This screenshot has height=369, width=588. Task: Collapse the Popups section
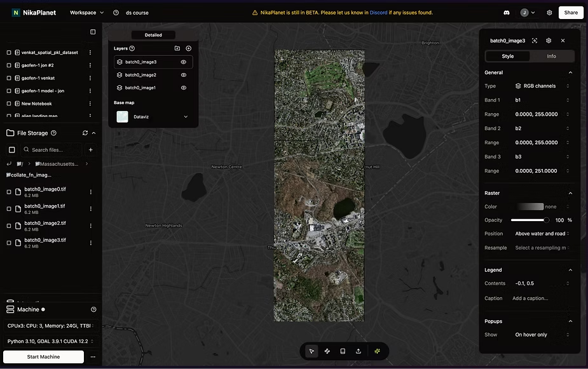(x=570, y=321)
